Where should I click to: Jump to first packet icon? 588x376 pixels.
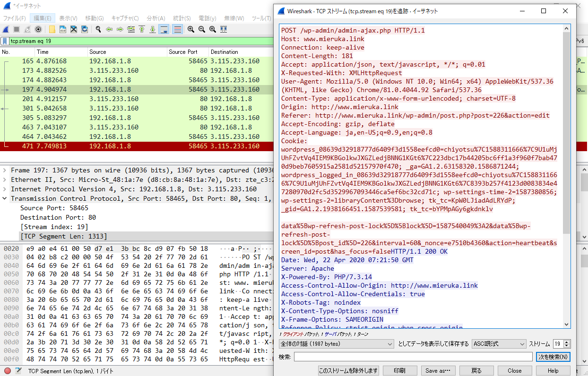tap(142, 29)
